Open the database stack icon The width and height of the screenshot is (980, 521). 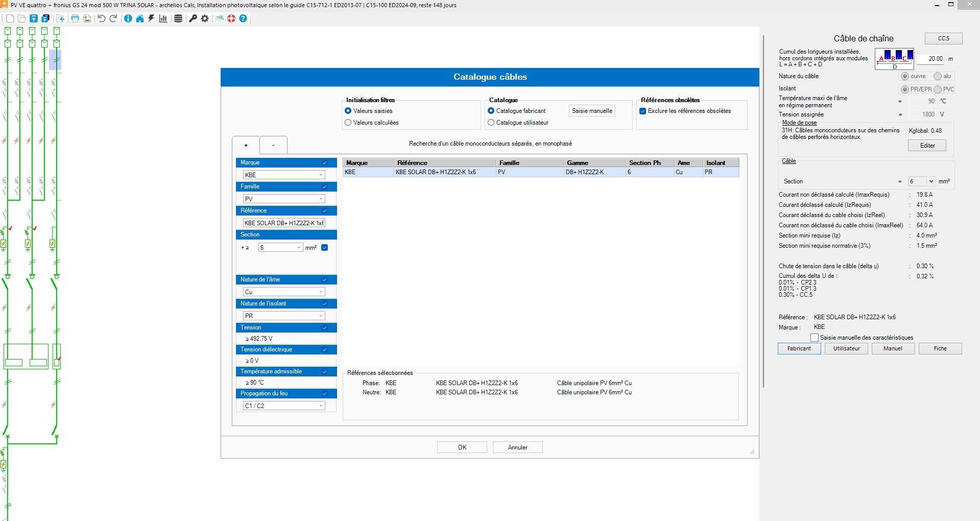(178, 18)
